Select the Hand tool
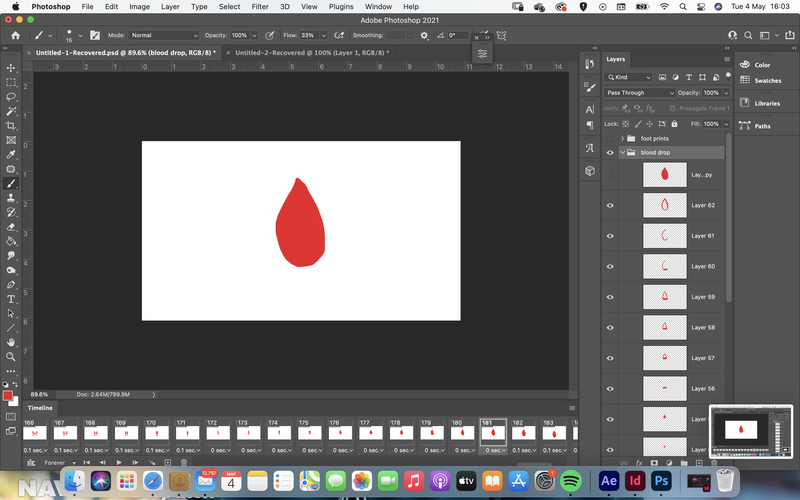The image size is (800, 500). pos(11,342)
